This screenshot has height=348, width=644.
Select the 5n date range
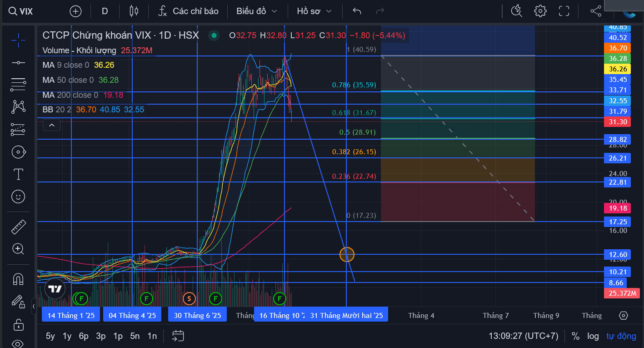tap(135, 336)
